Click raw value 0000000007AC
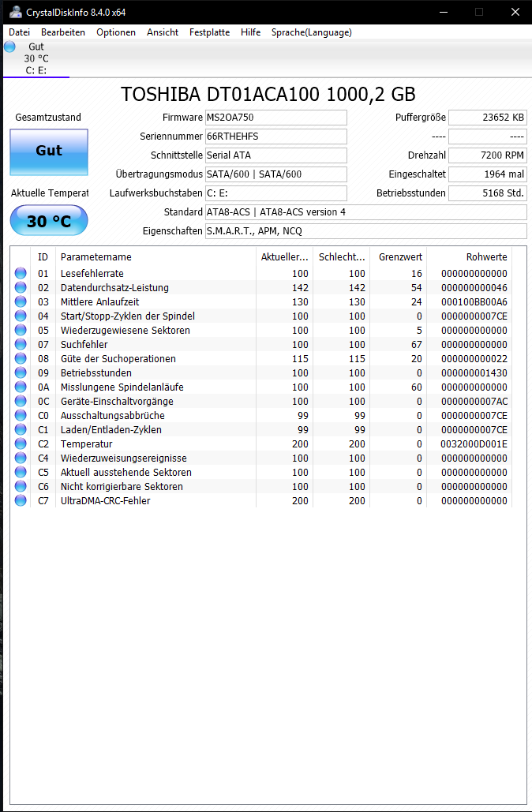The height and width of the screenshot is (812, 532). point(474,402)
